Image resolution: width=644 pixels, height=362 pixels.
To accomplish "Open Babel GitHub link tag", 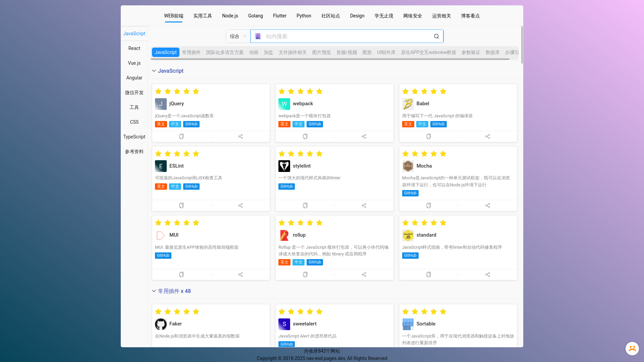I will tap(438, 124).
